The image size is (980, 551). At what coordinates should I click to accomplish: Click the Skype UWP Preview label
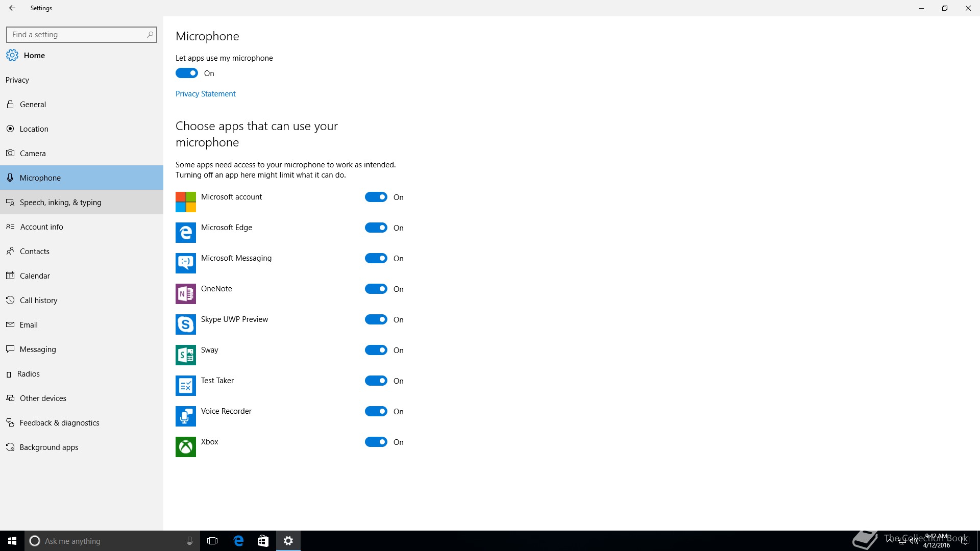coord(234,319)
